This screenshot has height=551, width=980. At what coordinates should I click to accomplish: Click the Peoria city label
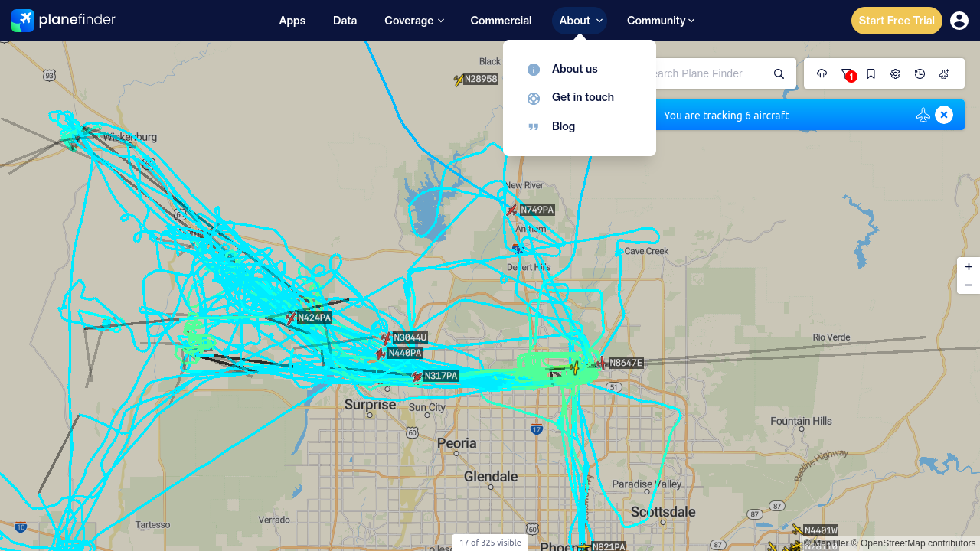[457, 443]
